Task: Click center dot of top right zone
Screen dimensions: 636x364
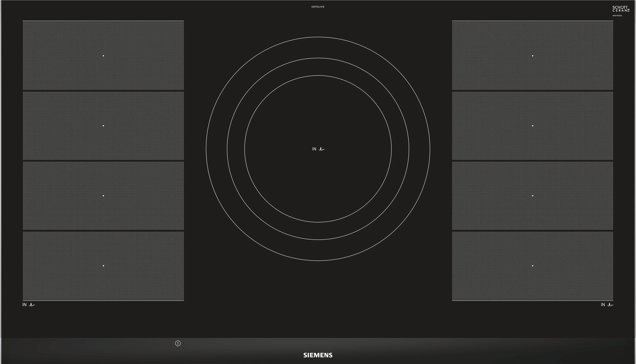Action: [x=533, y=56]
